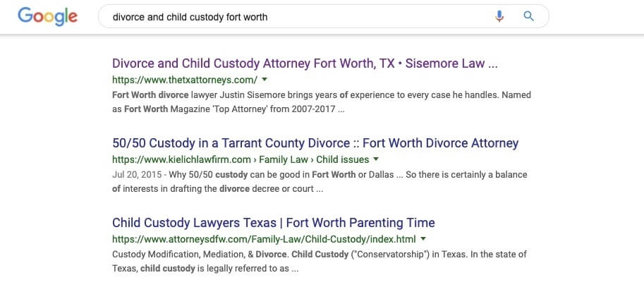Start voice search with the microphone icon
The image size is (644, 287).
tap(499, 16)
